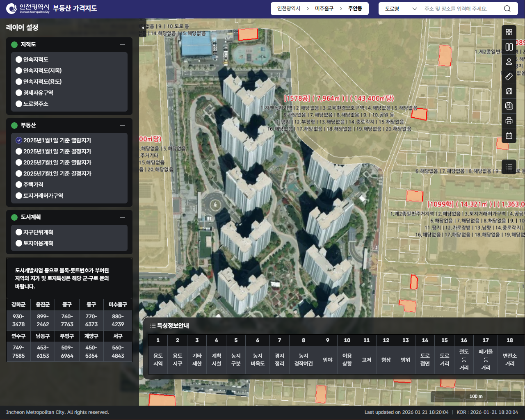Click the four-squares grid icon in map toolbar
The image size is (525, 420).
tap(509, 32)
